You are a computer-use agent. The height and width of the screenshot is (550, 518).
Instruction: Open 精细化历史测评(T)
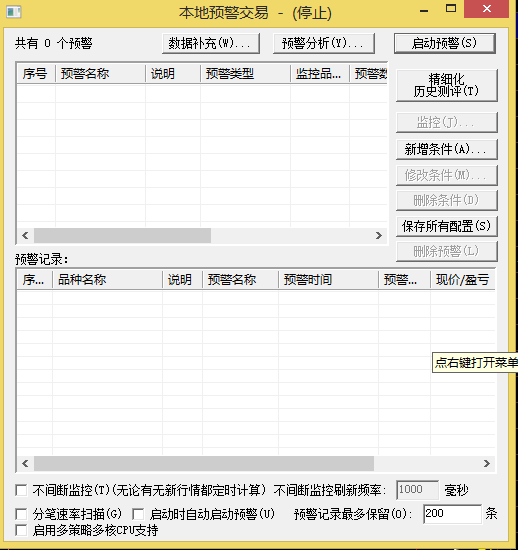pos(447,86)
